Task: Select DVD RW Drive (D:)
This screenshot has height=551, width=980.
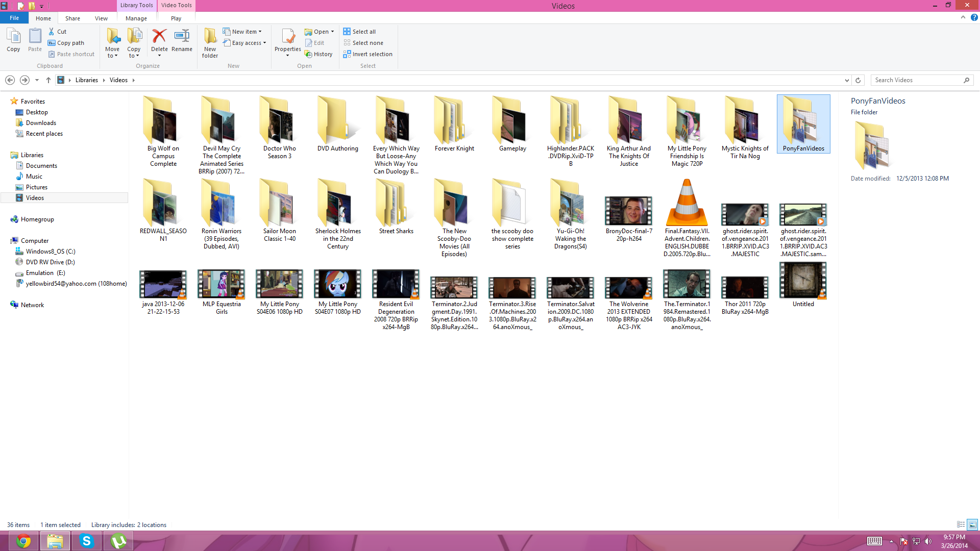Action: [50, 262]
